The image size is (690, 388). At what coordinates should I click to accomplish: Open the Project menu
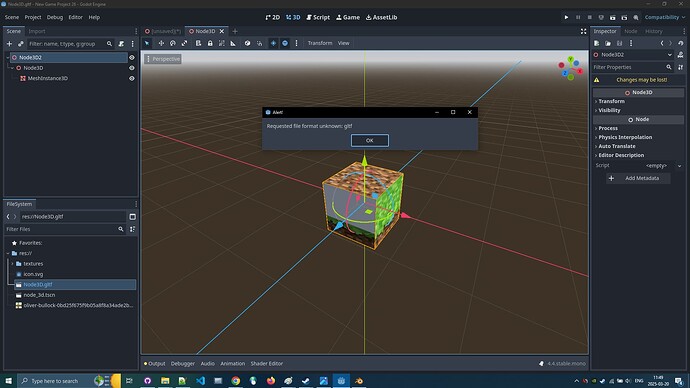[33, 17]
